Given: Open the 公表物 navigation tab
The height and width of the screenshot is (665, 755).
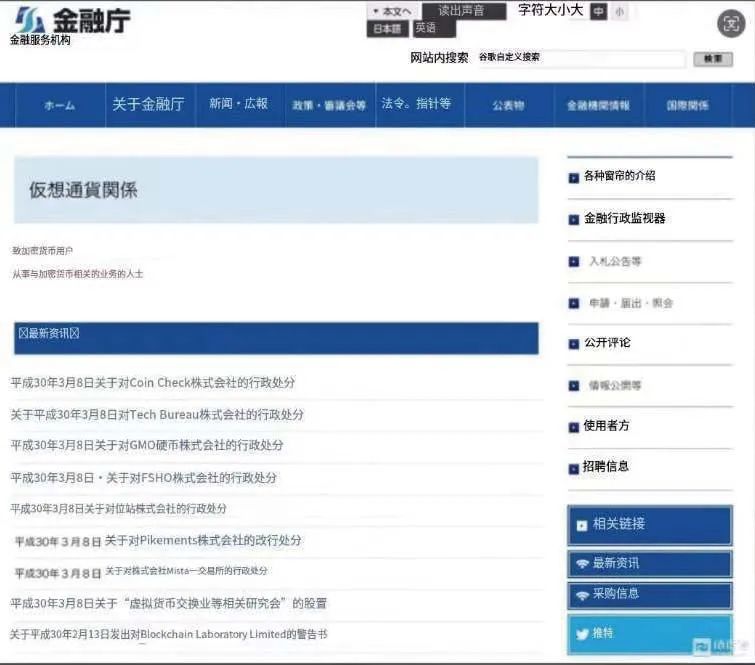Looking at the screenshot, I should coord(508,105).
